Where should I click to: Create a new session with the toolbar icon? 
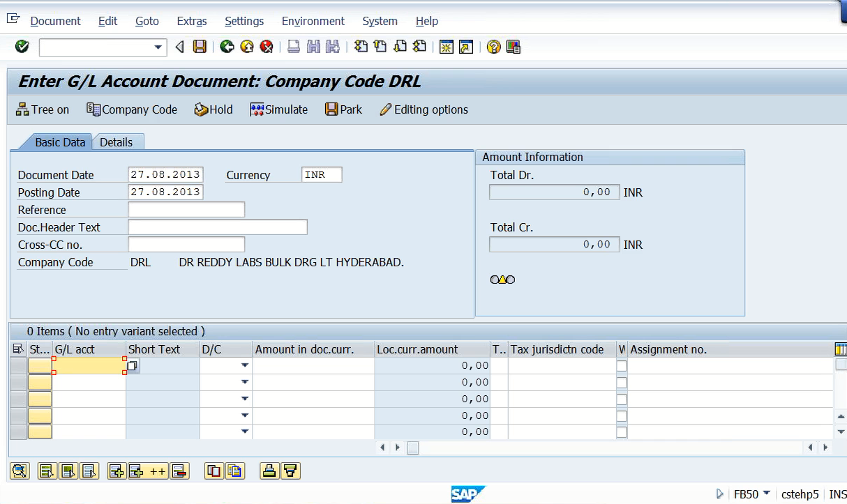coord(447,47)
